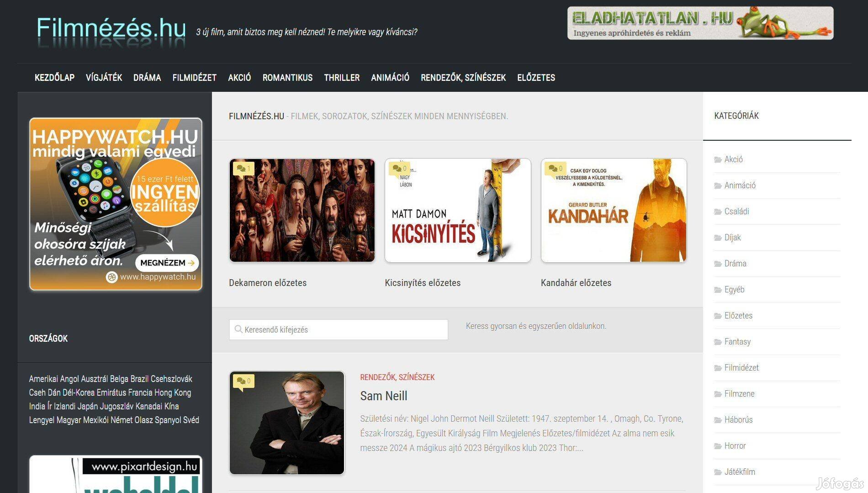This screenshot has width=868, height=493.
Task: Click the magnifier icon in search bar
Action: (238, 329)
